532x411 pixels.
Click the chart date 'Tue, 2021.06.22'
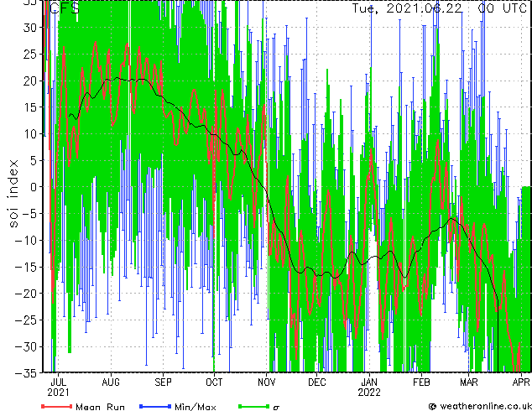(407, 8)
